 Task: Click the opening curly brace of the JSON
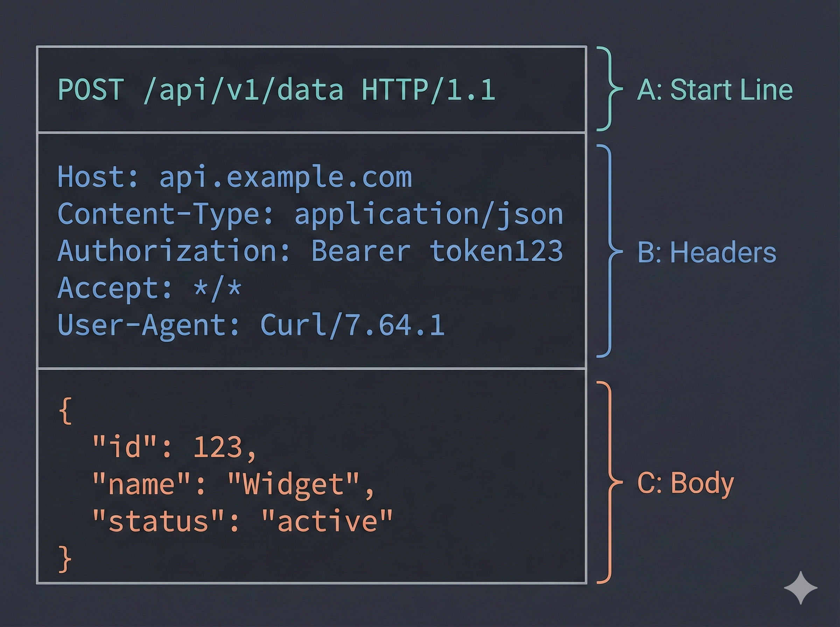(x=65, y=411)
